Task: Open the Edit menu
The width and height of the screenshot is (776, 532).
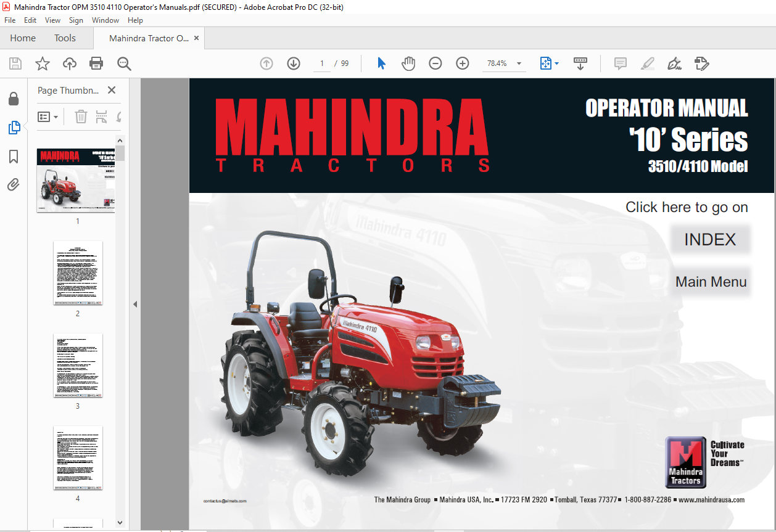Action: click(30, 20)
